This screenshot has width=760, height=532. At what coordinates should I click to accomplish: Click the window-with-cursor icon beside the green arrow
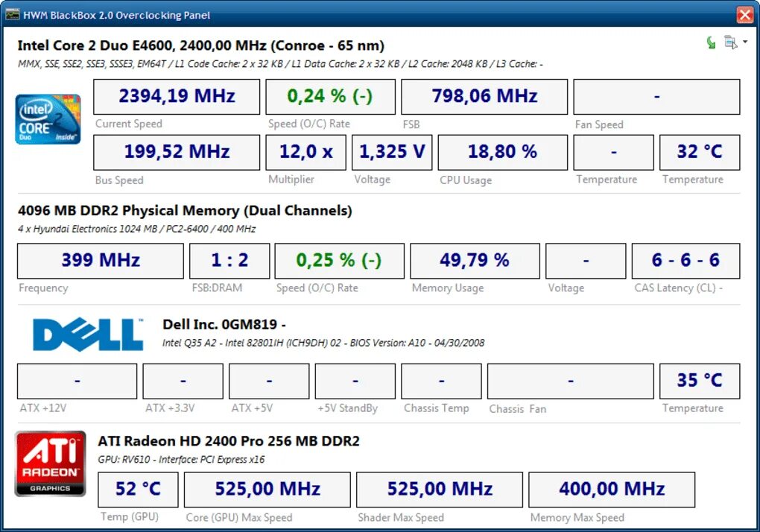click(x=730, y=42)
